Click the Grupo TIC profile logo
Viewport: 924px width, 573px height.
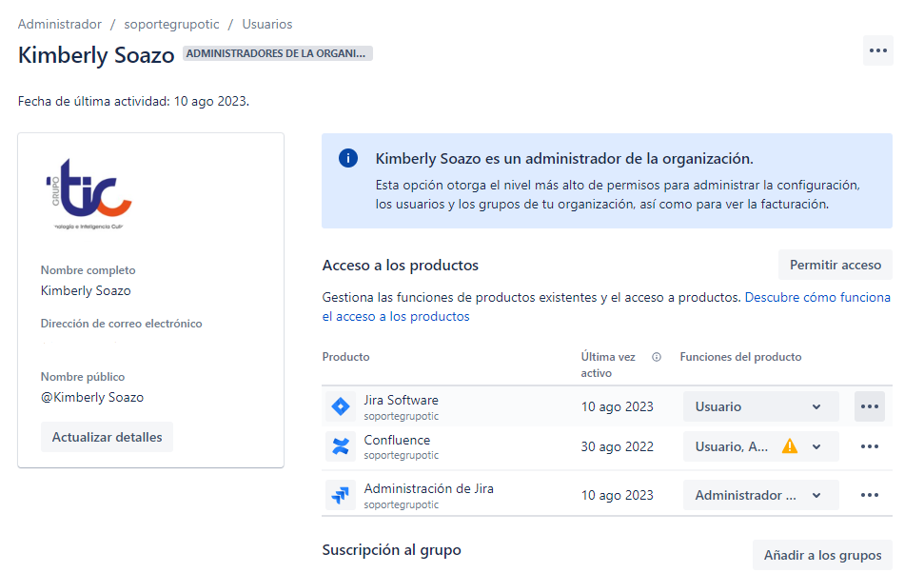coord(89,193)
